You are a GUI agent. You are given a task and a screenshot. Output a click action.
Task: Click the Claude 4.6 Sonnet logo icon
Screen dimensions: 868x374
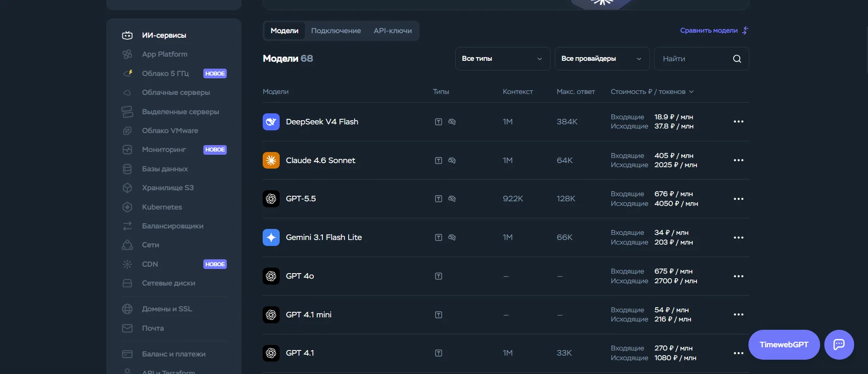point(271,160)
